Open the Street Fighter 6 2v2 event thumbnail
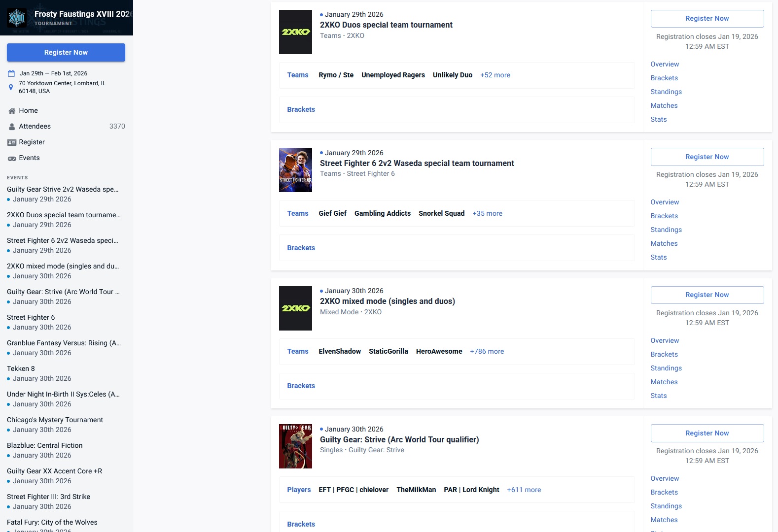The image size is (778, 532). tap(295, 170)
